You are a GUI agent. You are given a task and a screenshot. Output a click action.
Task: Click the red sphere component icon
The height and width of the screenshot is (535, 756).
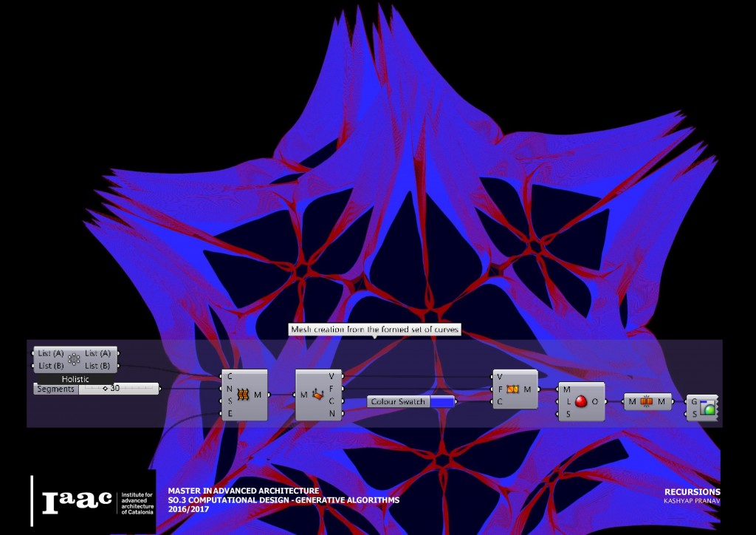pyautogui.click(x=580, y=401)
